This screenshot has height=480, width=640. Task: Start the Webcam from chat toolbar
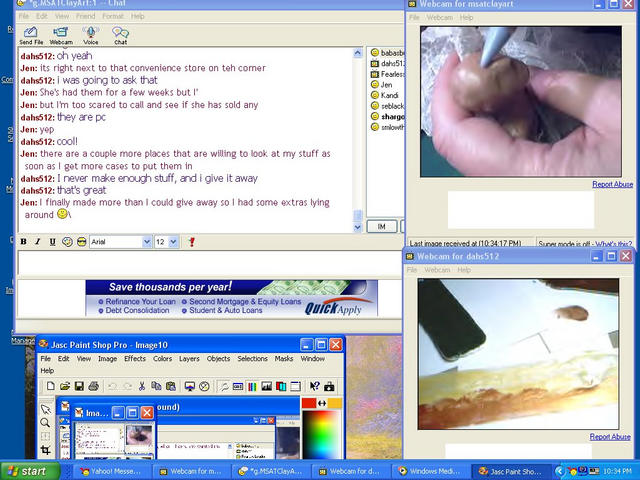[61, 35]
